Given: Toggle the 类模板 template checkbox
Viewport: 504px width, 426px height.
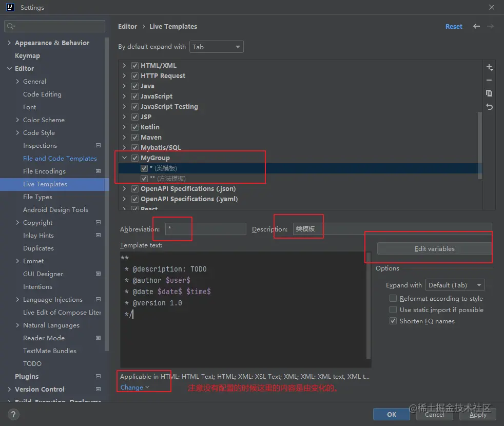Looking at the screenshot, I should pyautogui.click(x=144, y=168).
